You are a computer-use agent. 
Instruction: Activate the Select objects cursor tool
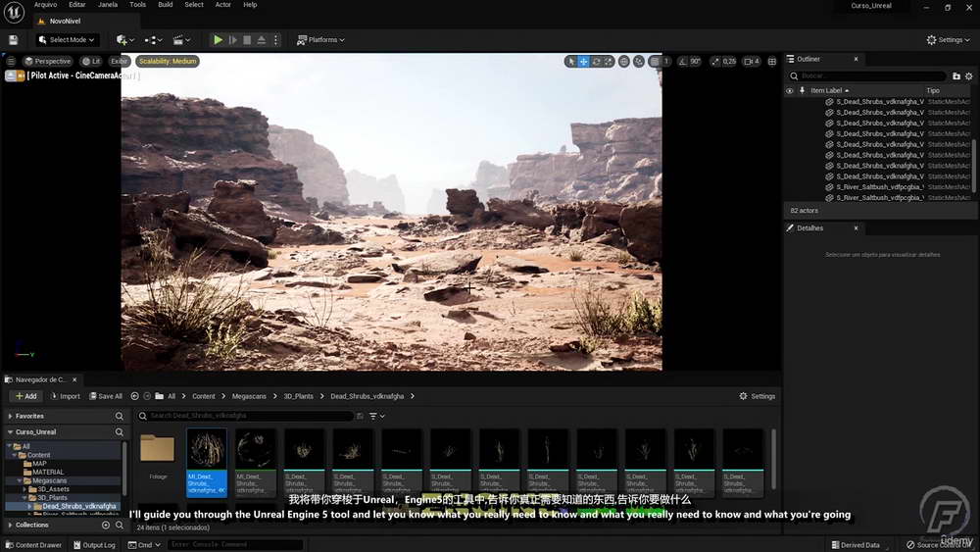pos(570,61)
